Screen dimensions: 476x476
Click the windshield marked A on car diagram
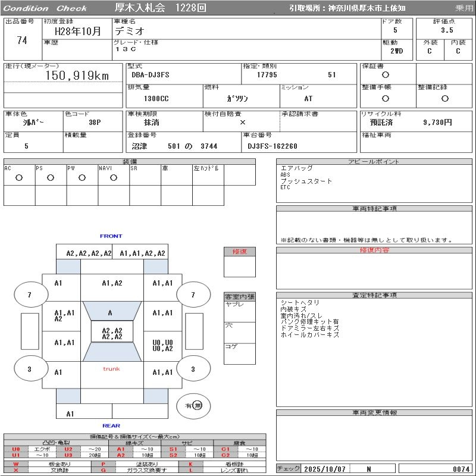(110, 312)
